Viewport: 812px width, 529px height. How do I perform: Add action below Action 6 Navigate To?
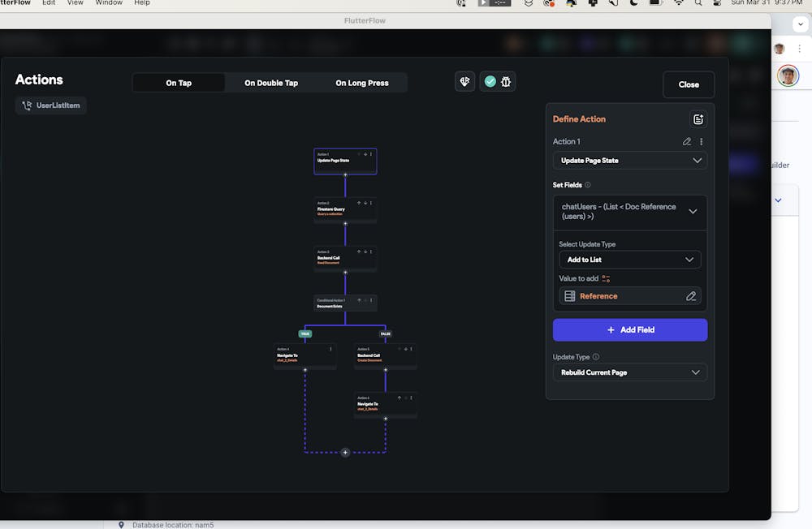(385, 419)
